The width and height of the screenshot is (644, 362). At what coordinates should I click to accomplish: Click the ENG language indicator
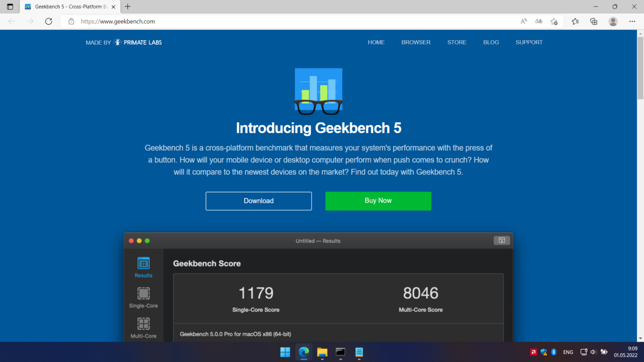pyautogui.click(x=568, y=352)
